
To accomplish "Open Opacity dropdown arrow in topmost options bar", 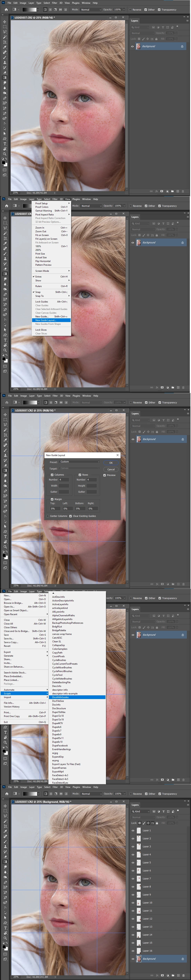I will pyautogui.click(x=124, y=10).
